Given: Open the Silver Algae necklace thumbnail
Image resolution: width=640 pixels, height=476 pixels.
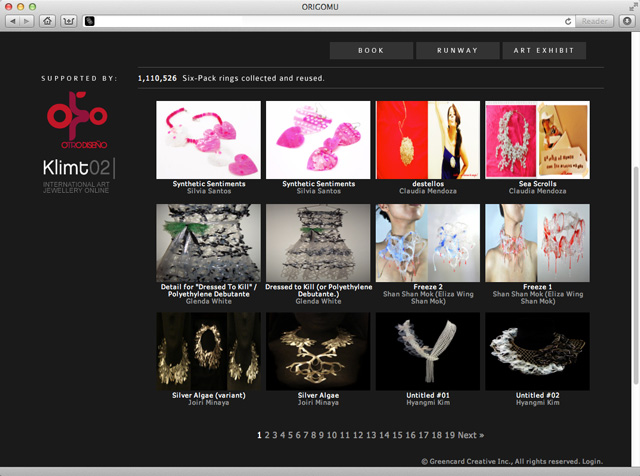Looking at the screenshot, I should (318, 351).
